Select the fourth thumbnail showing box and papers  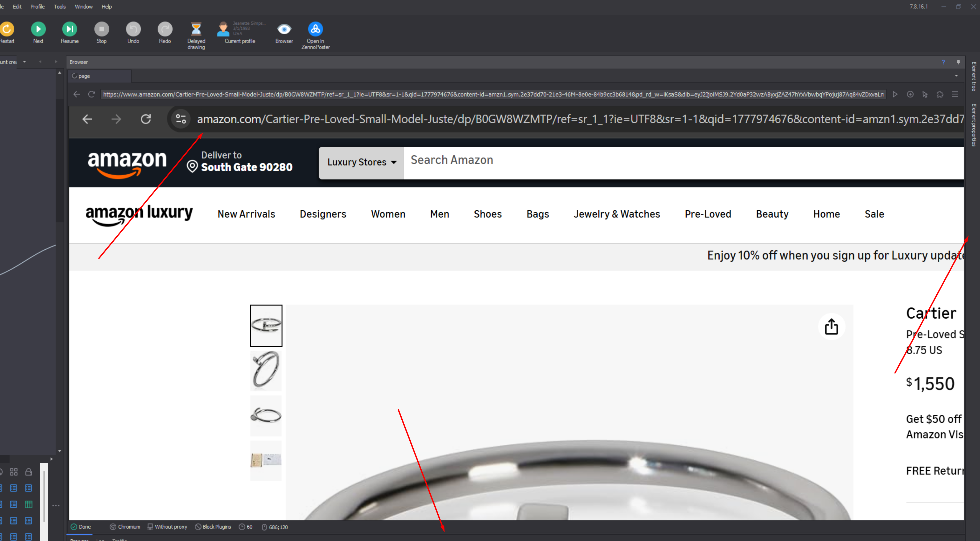tap(266, 461)
